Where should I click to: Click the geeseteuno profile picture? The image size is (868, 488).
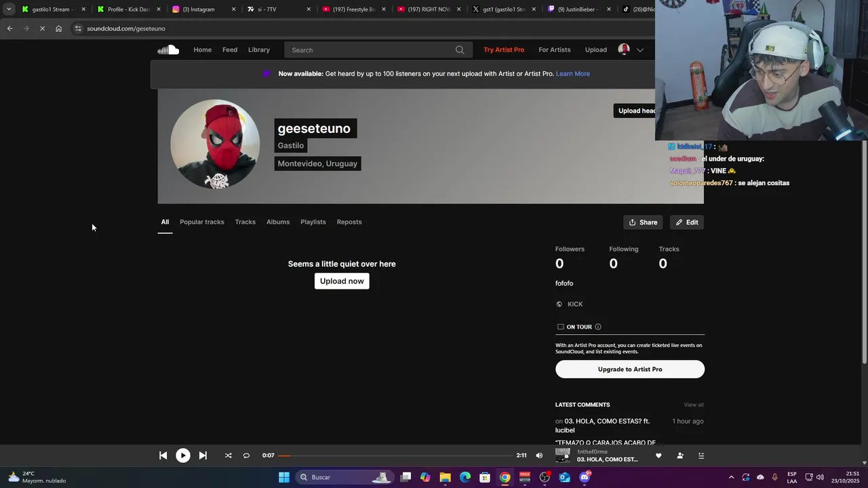pos(215,144)
